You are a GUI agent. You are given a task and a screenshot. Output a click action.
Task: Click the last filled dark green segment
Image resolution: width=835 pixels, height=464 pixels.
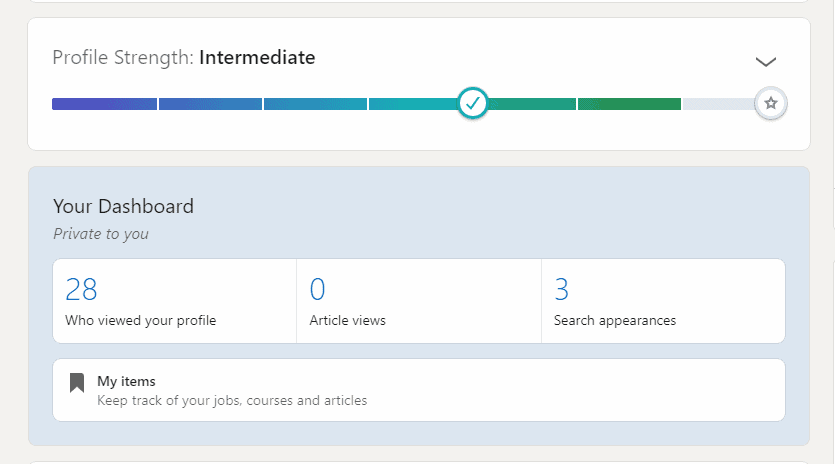(629, 104)
